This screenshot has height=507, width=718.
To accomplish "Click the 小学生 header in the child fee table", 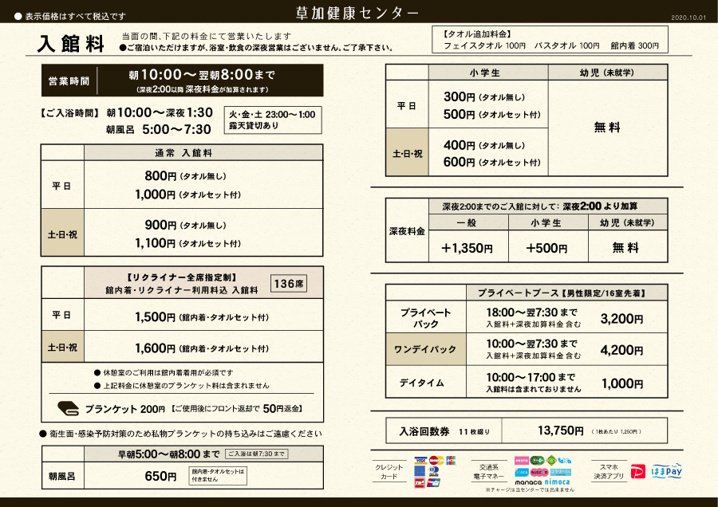I will [x=488, y=72].
